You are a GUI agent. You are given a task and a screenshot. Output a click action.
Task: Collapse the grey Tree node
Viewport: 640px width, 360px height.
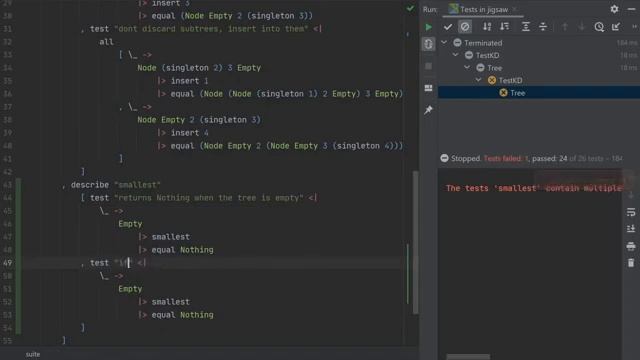coord(467,68)
